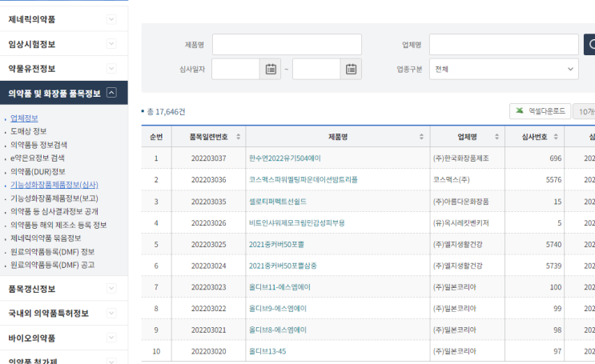Image resolution: width=595 pixels, height=364 pixels.
Task: Sort by 심사번호 column arrows
Action: (556, 137)
